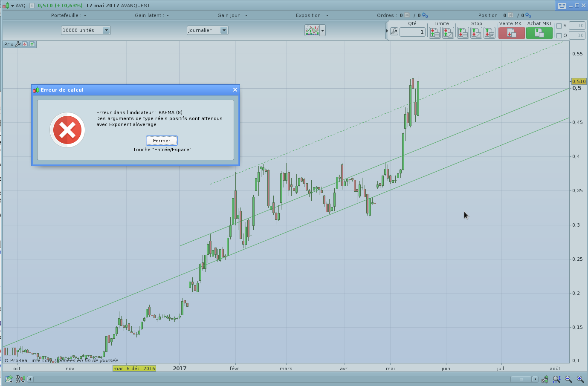588x386 pixels.
Task: Enable the O checkbox
Action: [x=559, y=36]
